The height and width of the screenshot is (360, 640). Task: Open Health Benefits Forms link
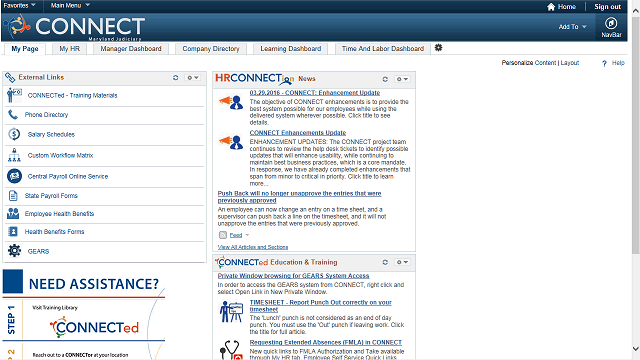(x=54, y=231)
